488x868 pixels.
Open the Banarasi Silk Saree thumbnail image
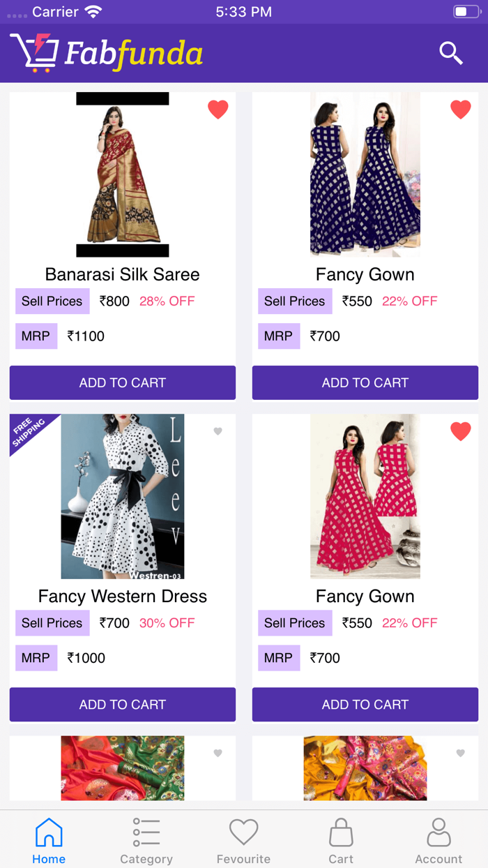pos(122,174)
